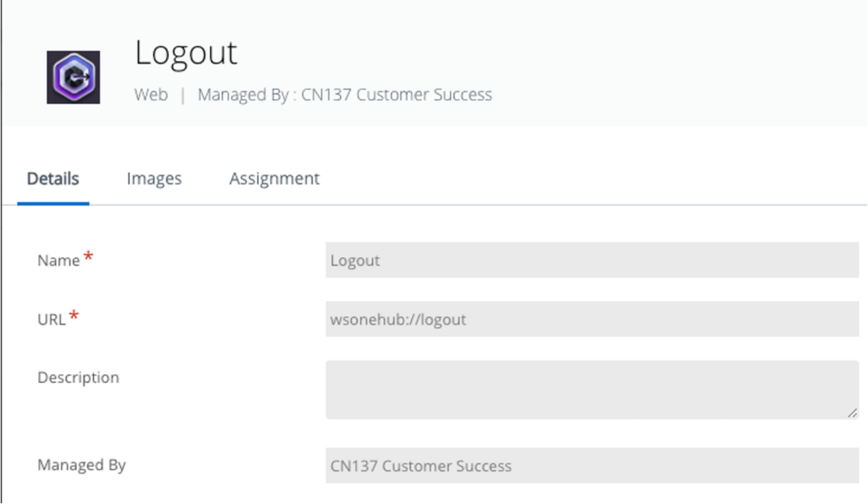Image resolution: width=868 pixels, height=504 pixels.
Task: Click the Logout page heading
Action: click(x=186, y=53)
